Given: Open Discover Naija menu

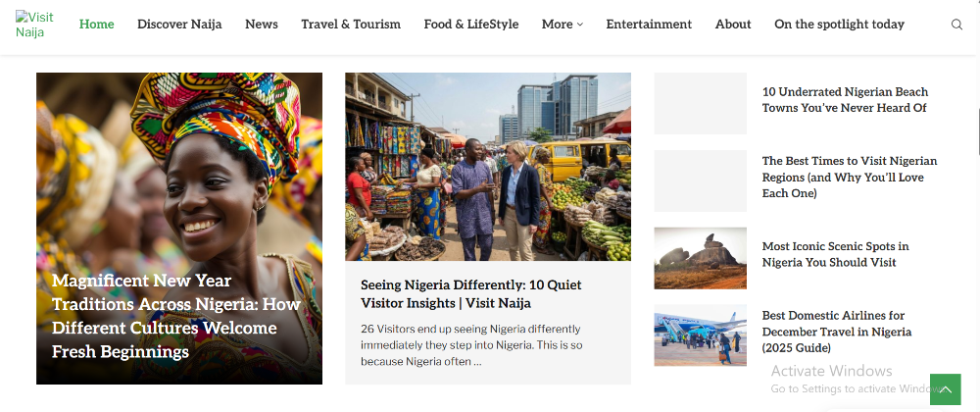Looking at the screenshot, I should (x=179, y=25).
